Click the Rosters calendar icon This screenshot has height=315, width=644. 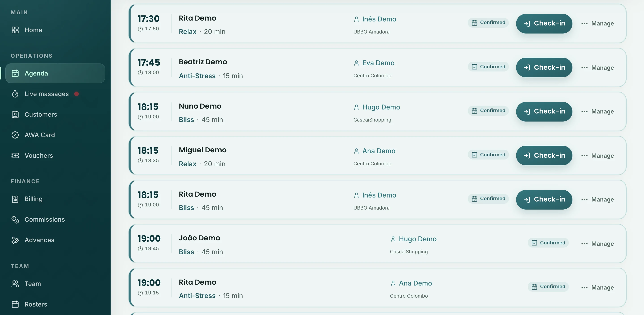pyautogui.click(x=15, y=304)
